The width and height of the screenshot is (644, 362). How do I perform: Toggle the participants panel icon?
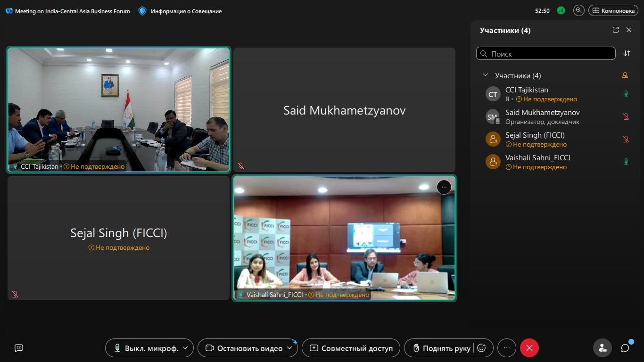602,348
